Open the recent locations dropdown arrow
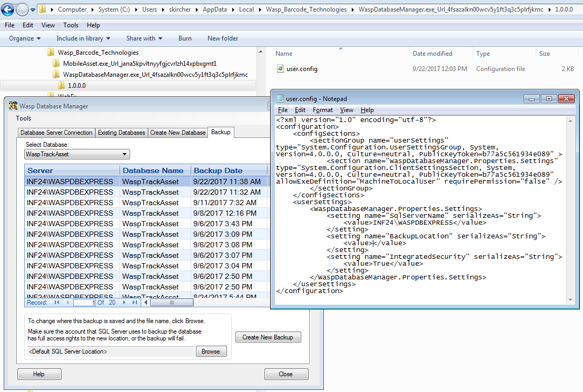Viewport: 583px width, 392px height. pos(33,9)
